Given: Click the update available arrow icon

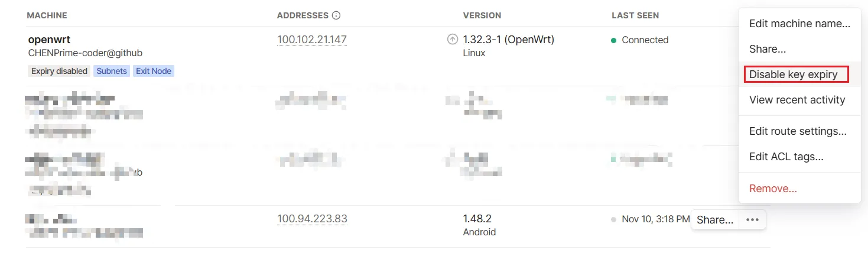Looking at the screenshot, I should 453,40.
